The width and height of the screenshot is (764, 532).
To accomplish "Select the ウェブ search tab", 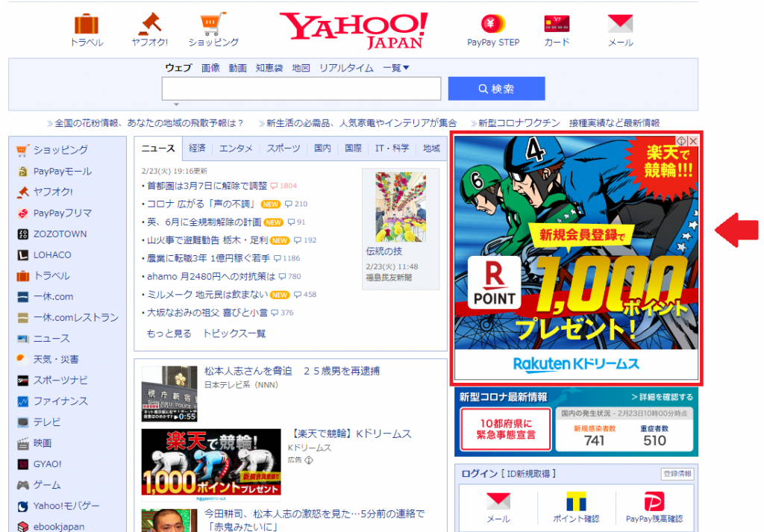I will (x=178, y=68).
